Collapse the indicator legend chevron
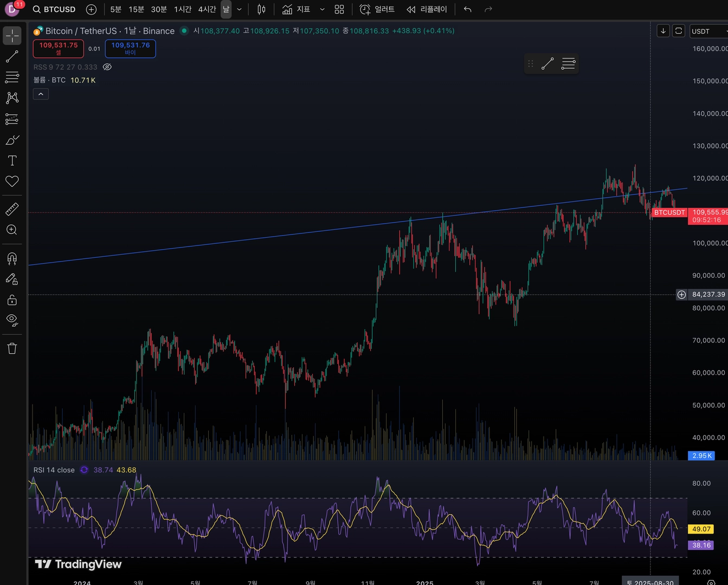Screen dimensions: 728x585 click(x=41, y=94)
